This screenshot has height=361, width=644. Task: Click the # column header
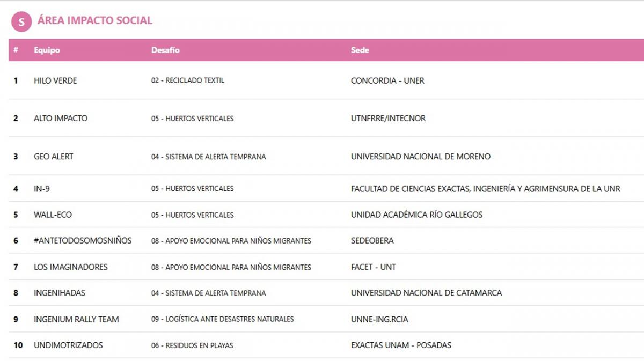16,50
